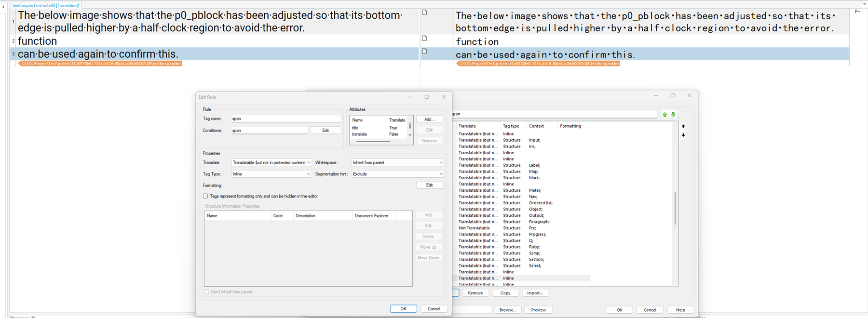
Task: Click Edit next to the Formatting field
Action: [x=429, y=185]
